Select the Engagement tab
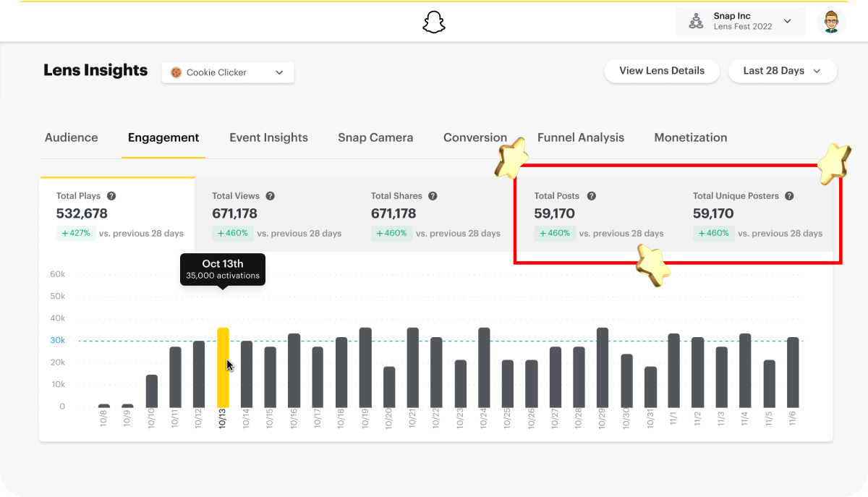868x497 pixels. [x=163, y=137]
